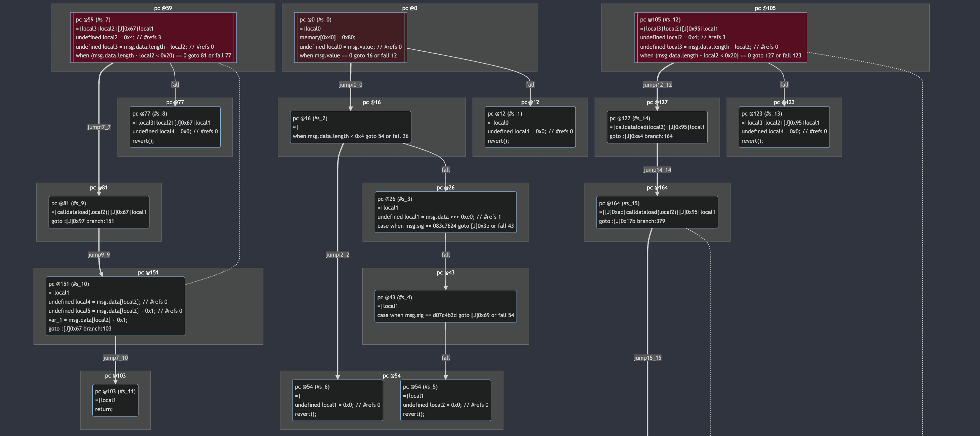Click 'case when msg.sig == 083c7624' line

[x=445, y=226]
